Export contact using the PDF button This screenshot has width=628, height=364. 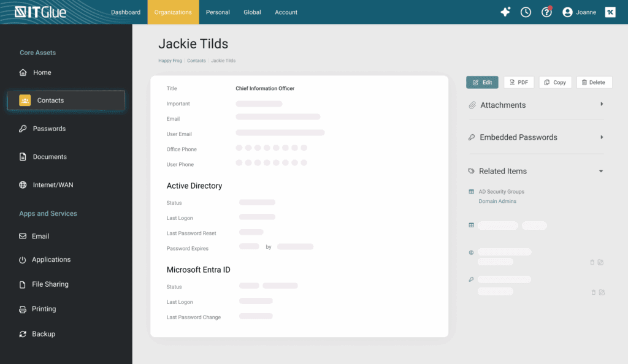tap(519, 82)
